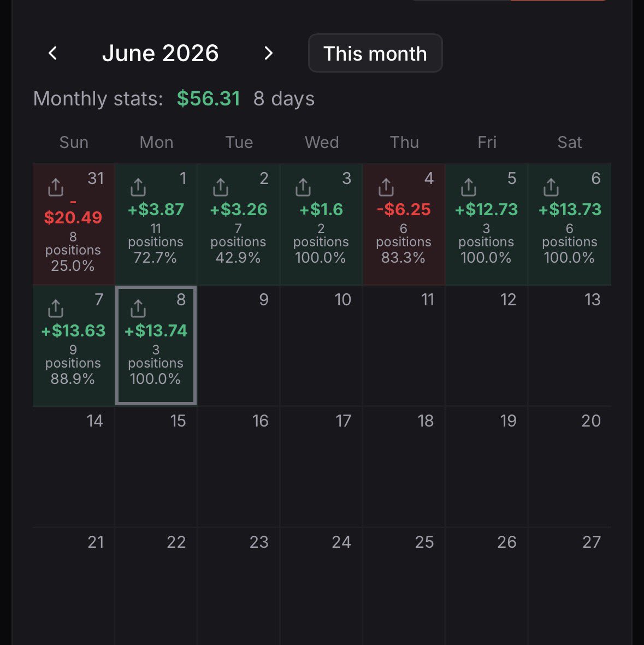Share the highlighted June 8 result

[138, 309]
